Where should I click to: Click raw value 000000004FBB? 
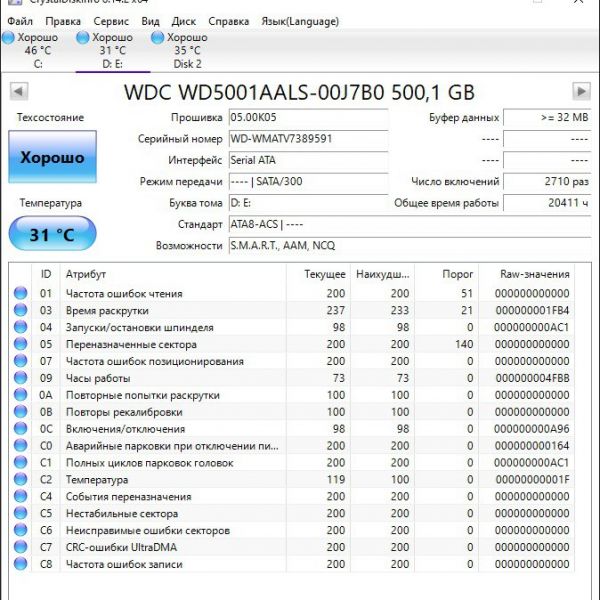point(532,378)
